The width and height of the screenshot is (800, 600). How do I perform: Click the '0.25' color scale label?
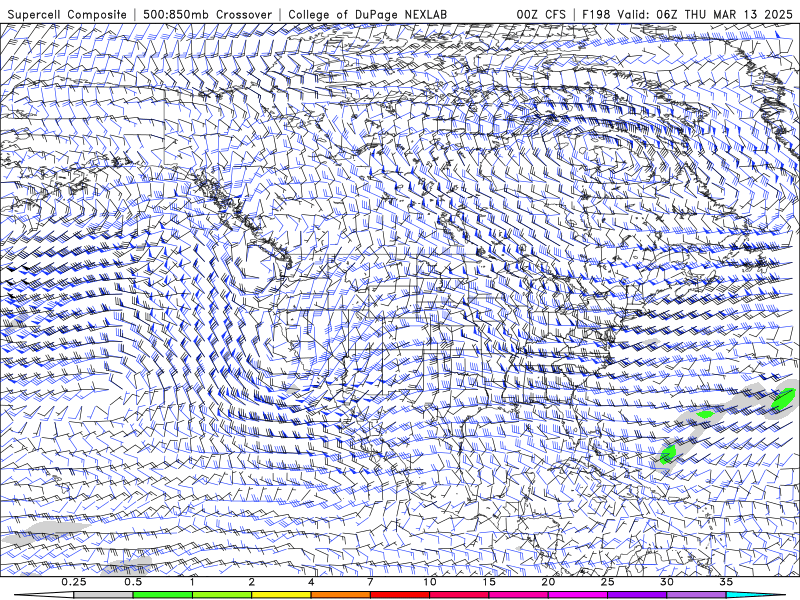[74, 582]
